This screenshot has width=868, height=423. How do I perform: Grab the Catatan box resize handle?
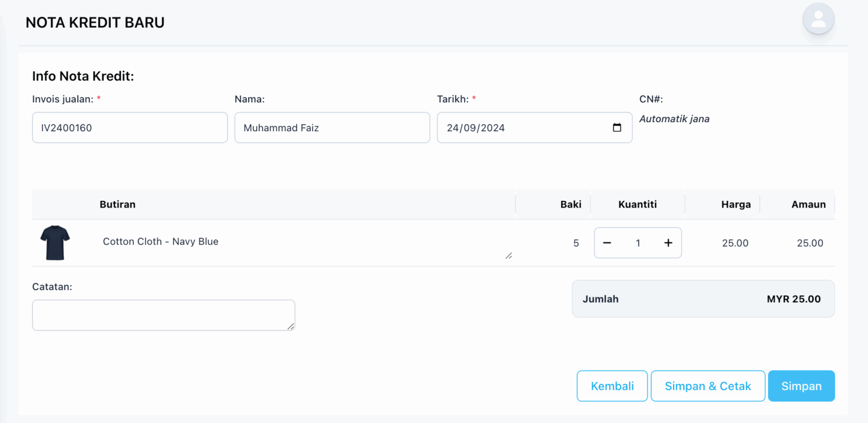(290, 326)
